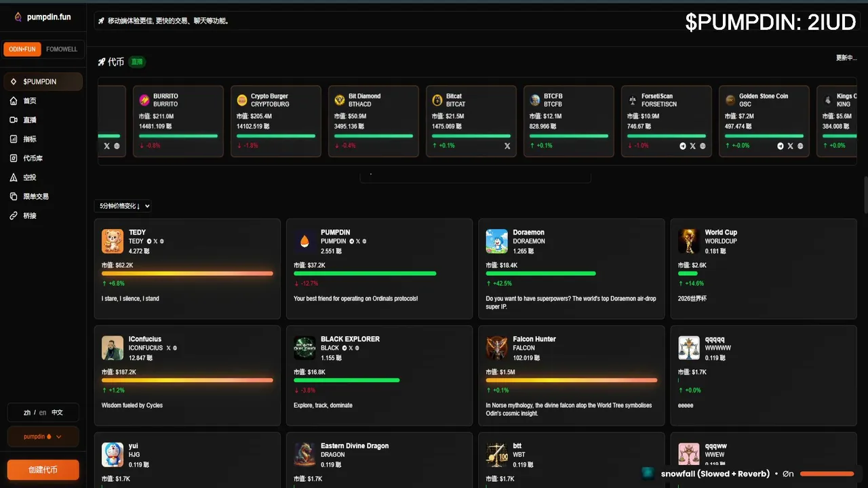Open the BLACK EXPLORER token title

350,339
